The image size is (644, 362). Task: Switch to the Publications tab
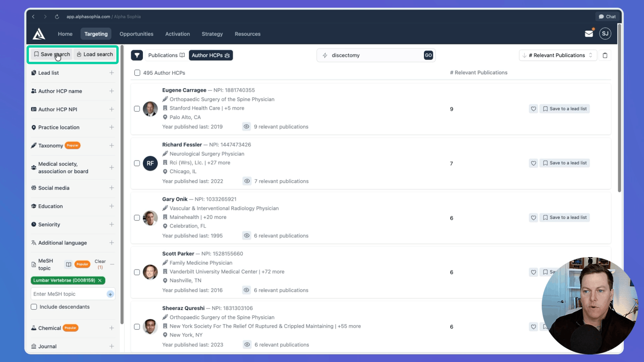(x=166, y=55)
